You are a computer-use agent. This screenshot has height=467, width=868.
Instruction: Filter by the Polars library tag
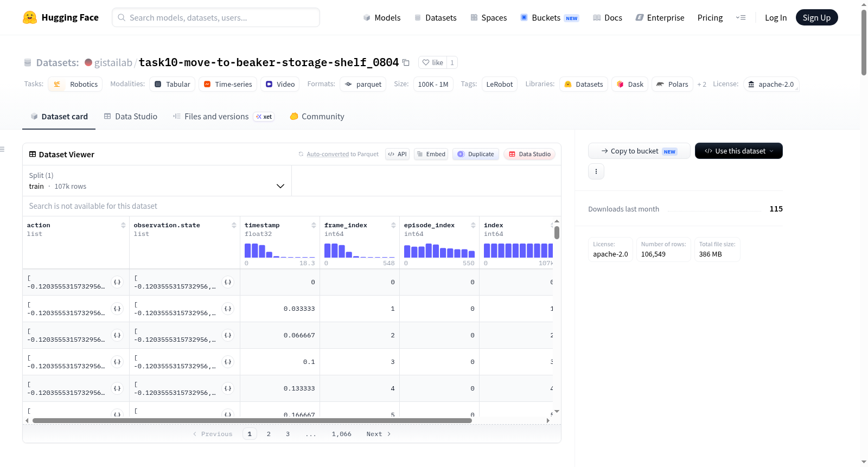click(x=672, y=84)
